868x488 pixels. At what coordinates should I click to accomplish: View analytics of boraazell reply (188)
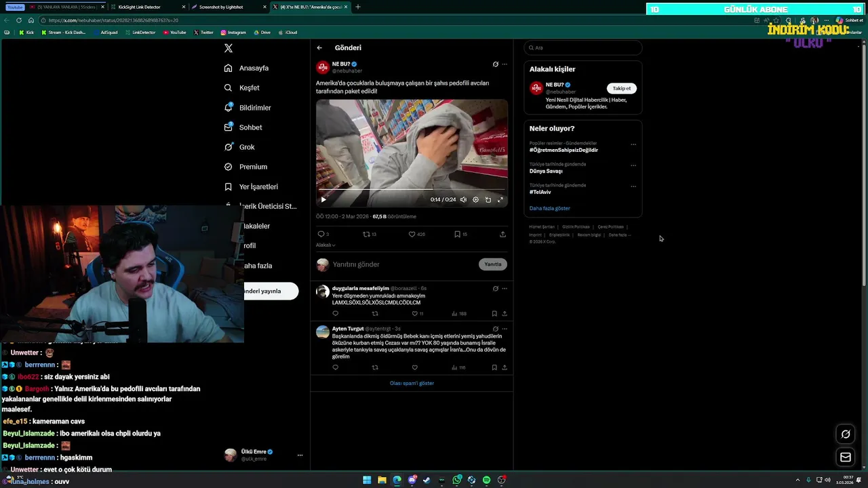click(x=458, y=314)
